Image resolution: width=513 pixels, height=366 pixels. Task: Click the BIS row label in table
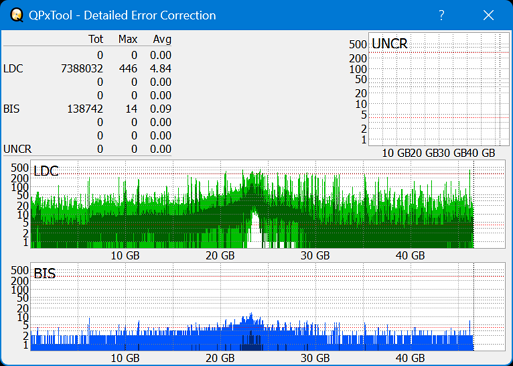(x=12, y=109)
